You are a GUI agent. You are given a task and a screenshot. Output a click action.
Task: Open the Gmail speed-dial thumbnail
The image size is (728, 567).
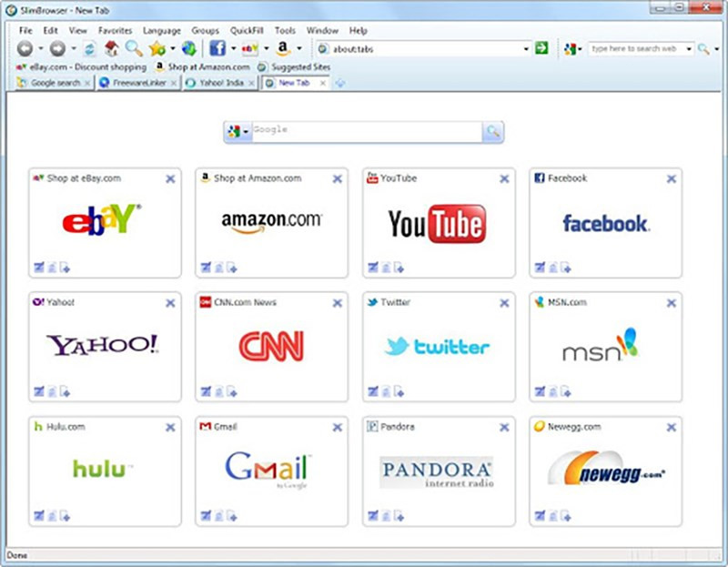271,471
